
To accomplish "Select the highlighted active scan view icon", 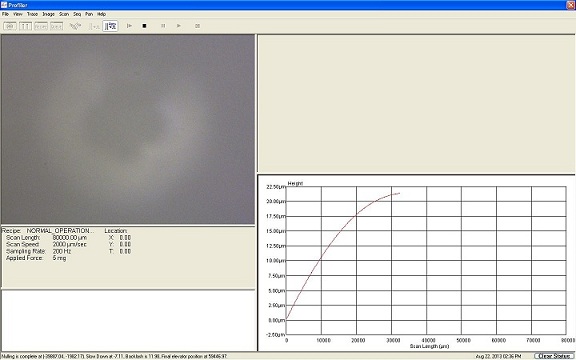I will click(110, 26).
